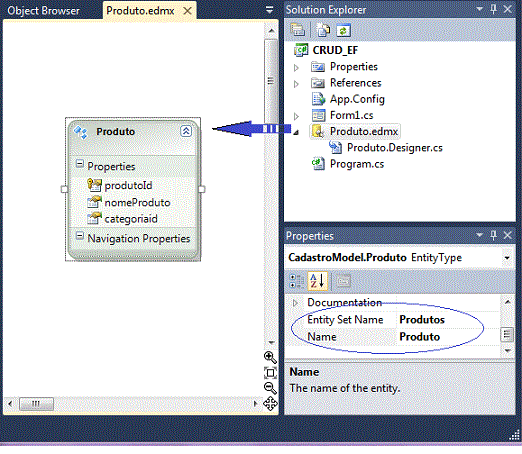Collapse the Produto entity shape chevron
Screen dimensions: 522x454
pyautogui.click(x=186, y=131)
